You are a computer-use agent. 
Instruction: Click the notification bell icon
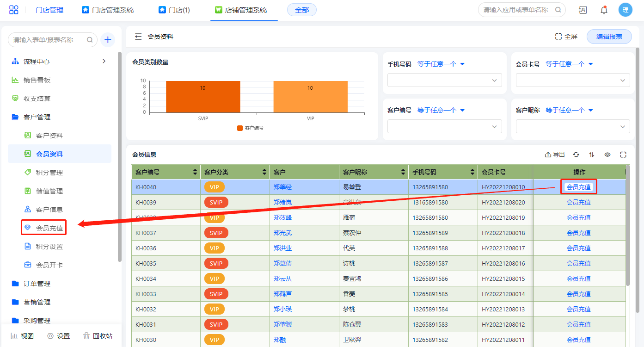tap(604, 10)
